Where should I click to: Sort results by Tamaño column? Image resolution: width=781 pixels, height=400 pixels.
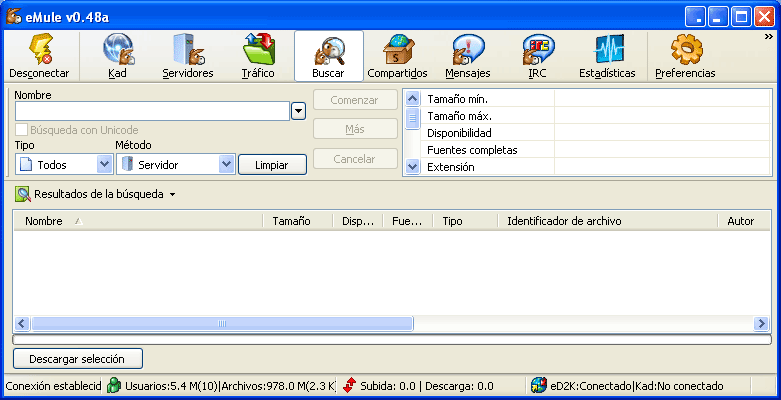pos(298,221)
